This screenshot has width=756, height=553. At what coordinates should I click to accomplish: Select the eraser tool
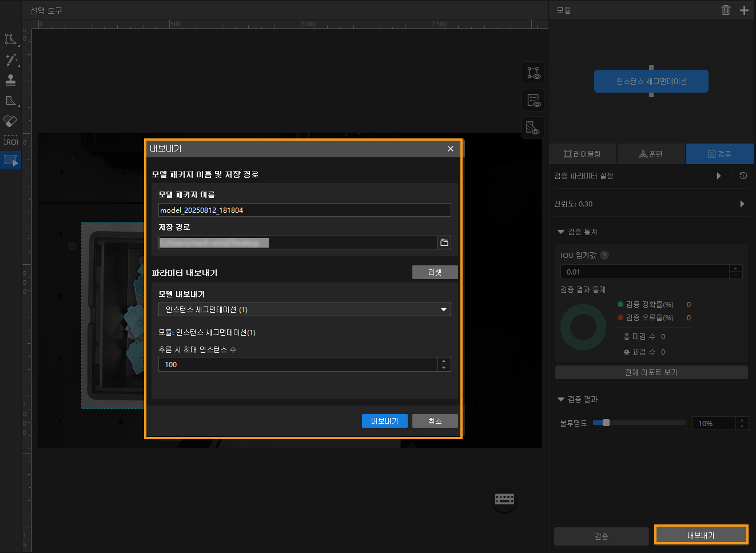10,121
